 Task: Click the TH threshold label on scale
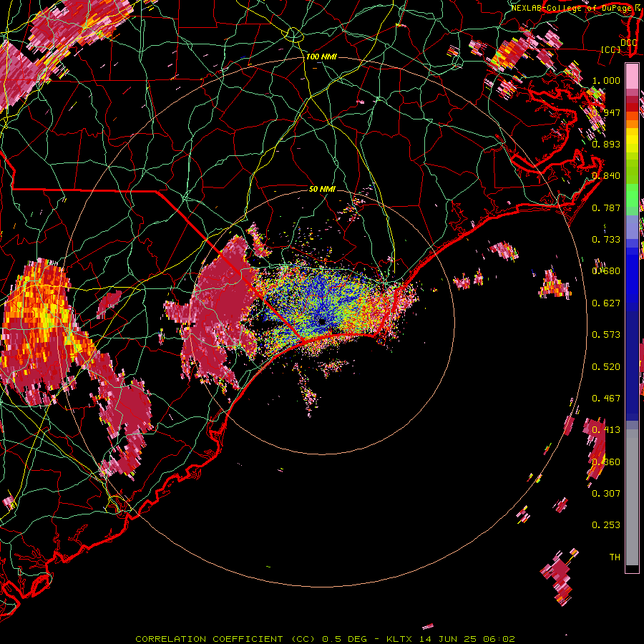615,557
